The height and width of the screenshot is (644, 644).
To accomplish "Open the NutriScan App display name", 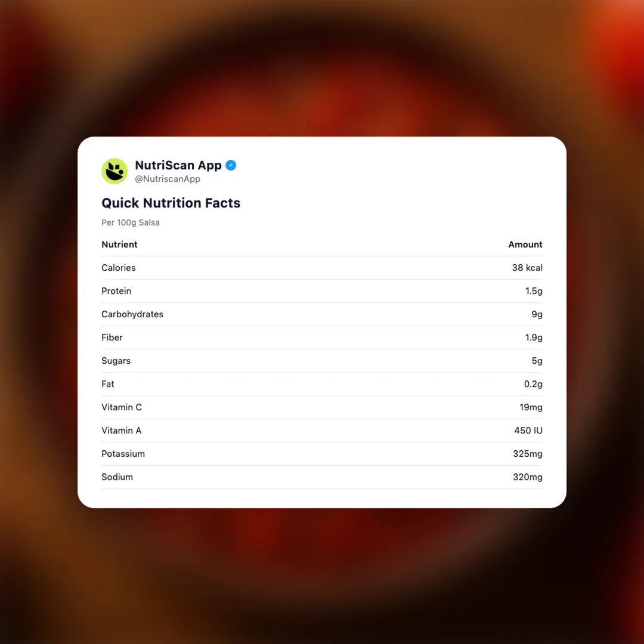I will click(x=178, y=165).
